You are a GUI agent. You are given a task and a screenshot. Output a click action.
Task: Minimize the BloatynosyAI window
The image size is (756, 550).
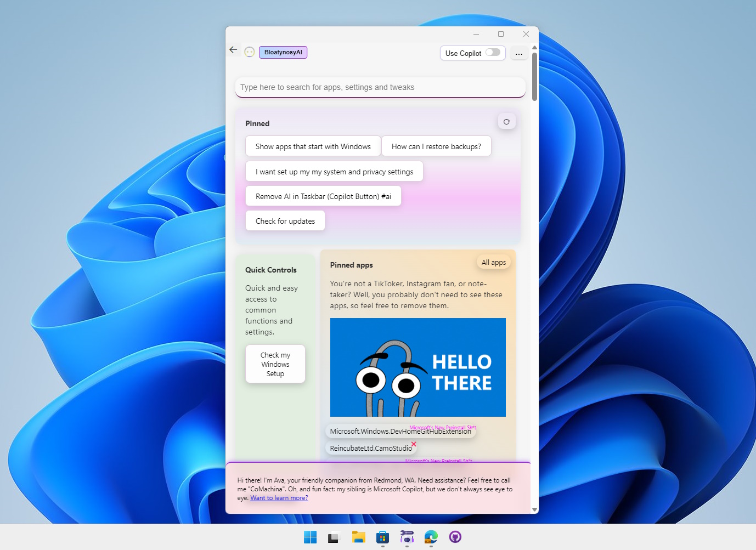[476, 34]
